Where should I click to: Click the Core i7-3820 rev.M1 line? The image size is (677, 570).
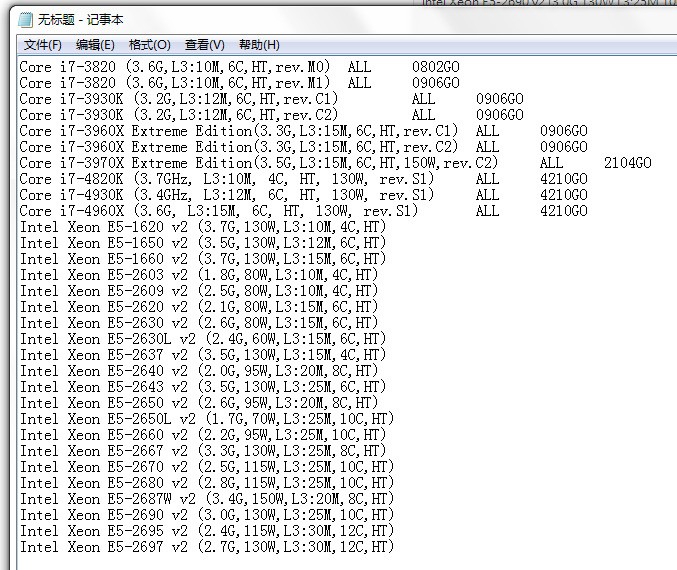coord(240,83)
